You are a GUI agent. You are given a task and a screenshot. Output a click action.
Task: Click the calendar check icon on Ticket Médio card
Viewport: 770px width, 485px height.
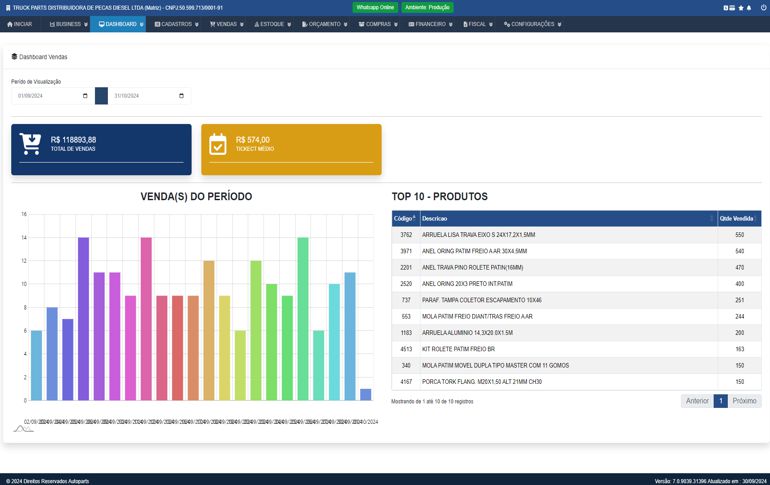[218, 144]
